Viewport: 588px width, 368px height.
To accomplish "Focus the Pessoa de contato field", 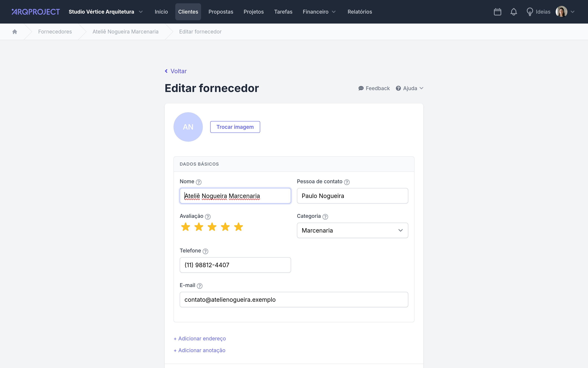I will click(352, 196).
